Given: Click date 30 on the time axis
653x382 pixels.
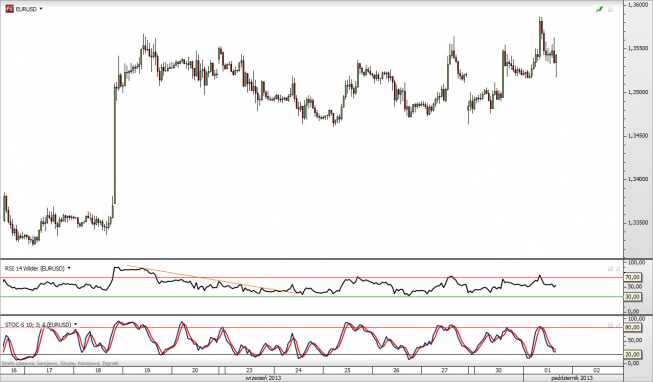Looking at the screenshot, I should click(x=498, y=370).
